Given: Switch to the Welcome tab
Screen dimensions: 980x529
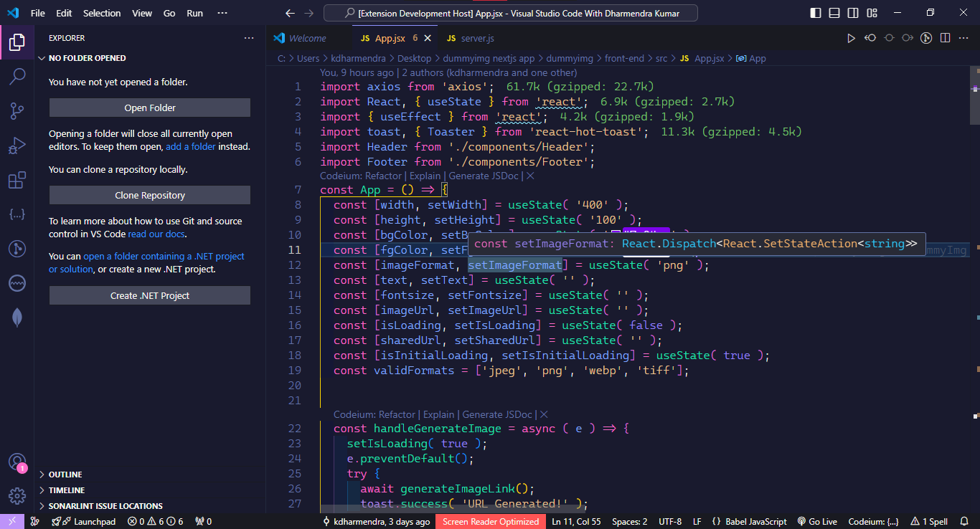Looking at the screenshot, I should point(307,38).
